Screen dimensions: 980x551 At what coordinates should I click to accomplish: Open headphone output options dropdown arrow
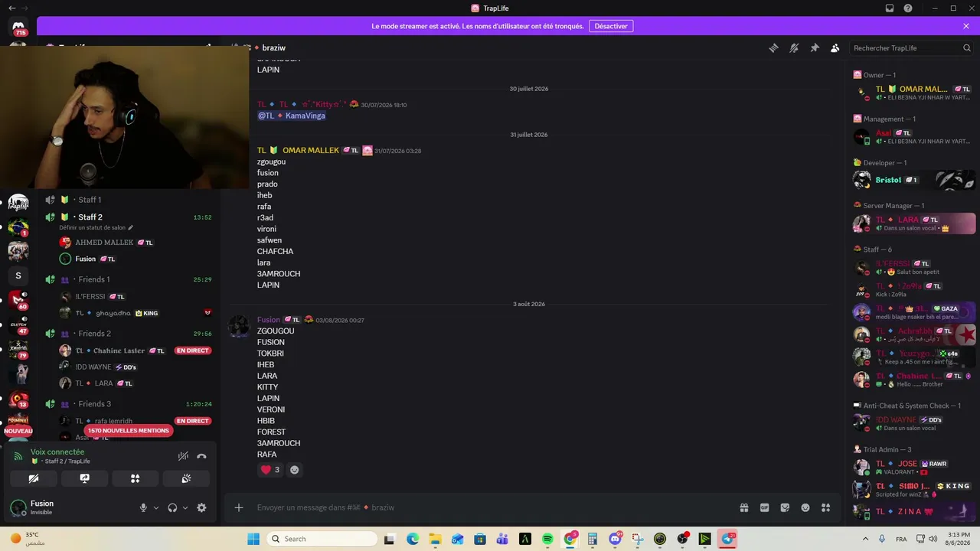tap(185, 507)
